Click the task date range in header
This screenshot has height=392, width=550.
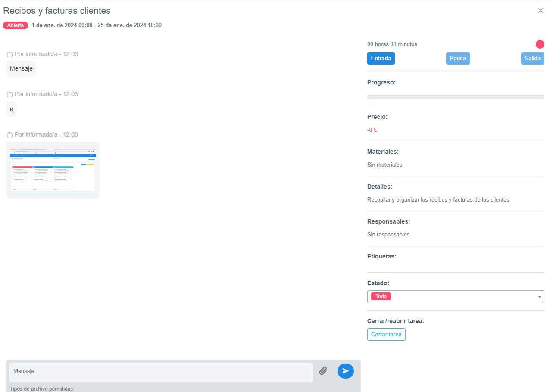97,25
